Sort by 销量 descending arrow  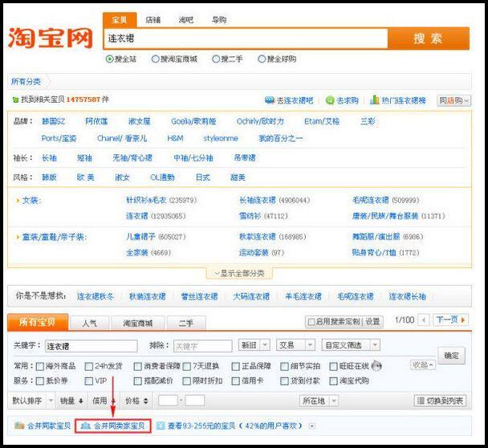coord(81,401)
